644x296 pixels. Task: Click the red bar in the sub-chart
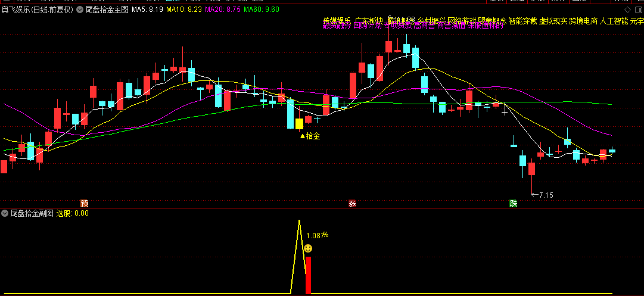pos(308,275)
